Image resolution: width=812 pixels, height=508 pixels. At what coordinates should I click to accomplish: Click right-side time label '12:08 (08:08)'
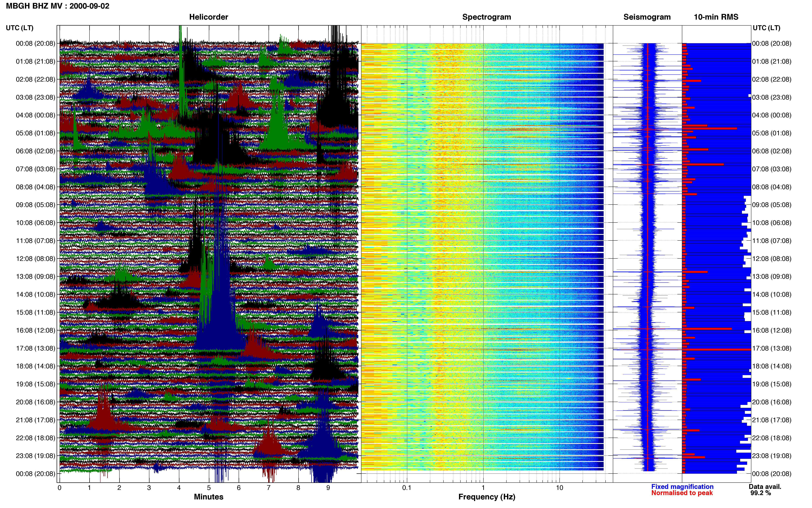coord(772,259)
